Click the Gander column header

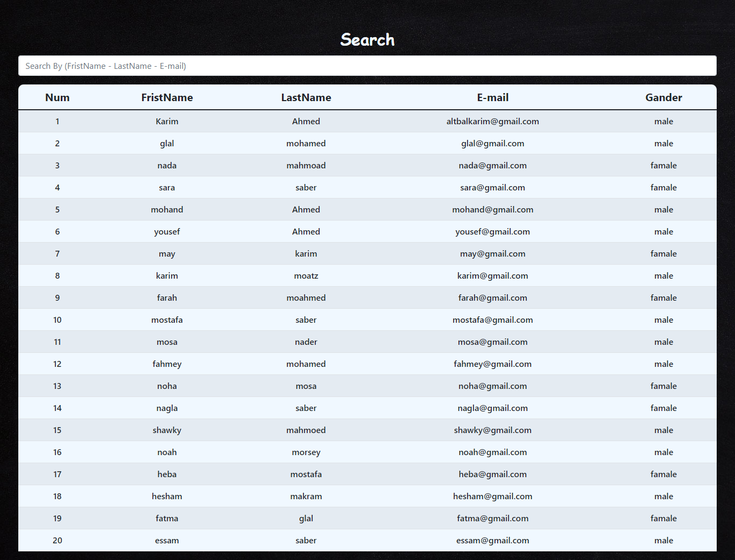(663, 97)
